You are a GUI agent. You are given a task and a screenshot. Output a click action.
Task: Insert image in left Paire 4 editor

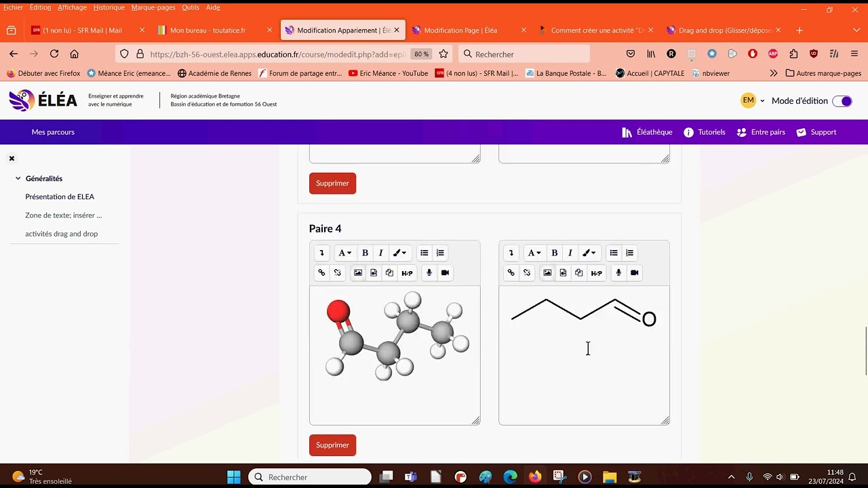pyautogui.click(x=358, y=272)
